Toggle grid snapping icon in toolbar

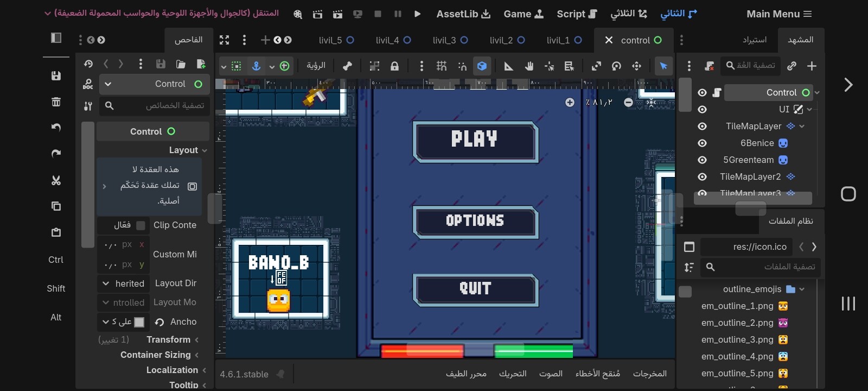[442, 66]
